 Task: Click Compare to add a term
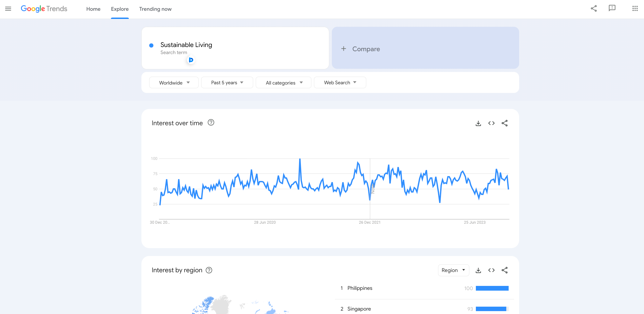tap(425, 49)
